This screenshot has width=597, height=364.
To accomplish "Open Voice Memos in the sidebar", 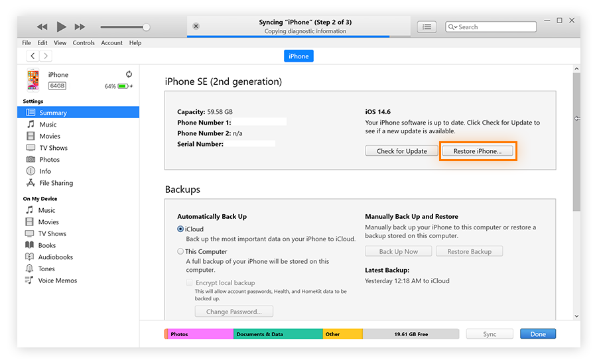I will 57,280.
